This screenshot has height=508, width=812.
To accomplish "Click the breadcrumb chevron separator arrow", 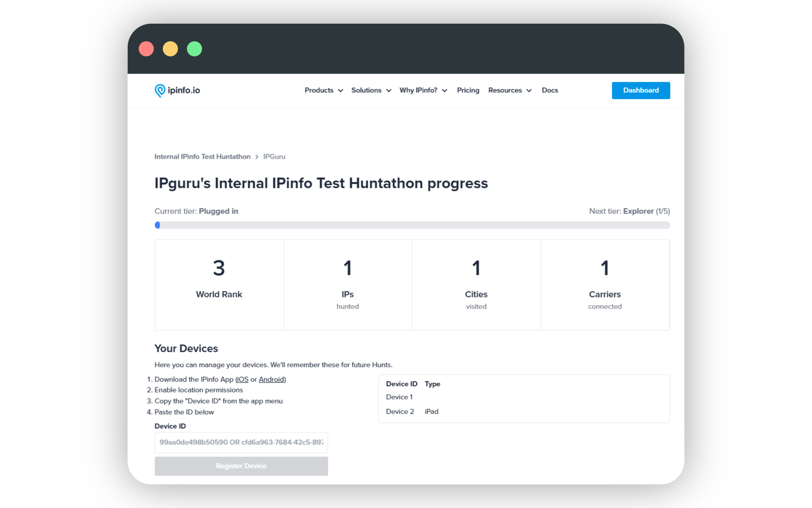I will pos(257,157).
